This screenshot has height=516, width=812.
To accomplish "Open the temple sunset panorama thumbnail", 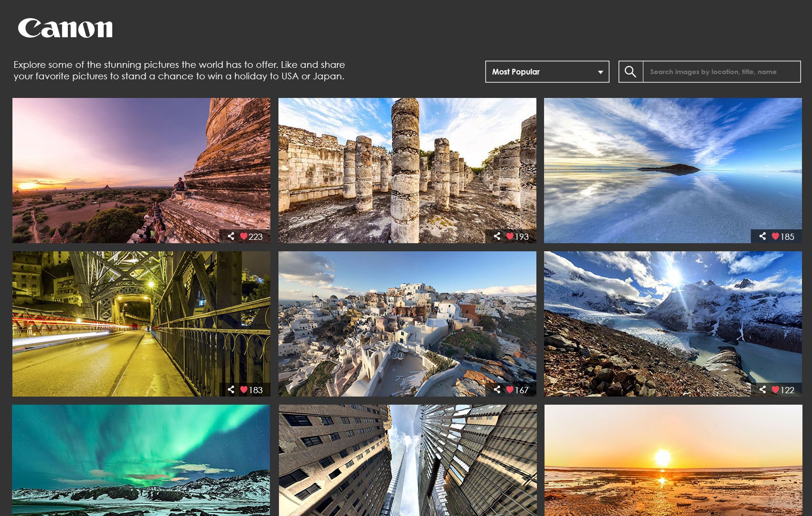I will tap(141, 171).
